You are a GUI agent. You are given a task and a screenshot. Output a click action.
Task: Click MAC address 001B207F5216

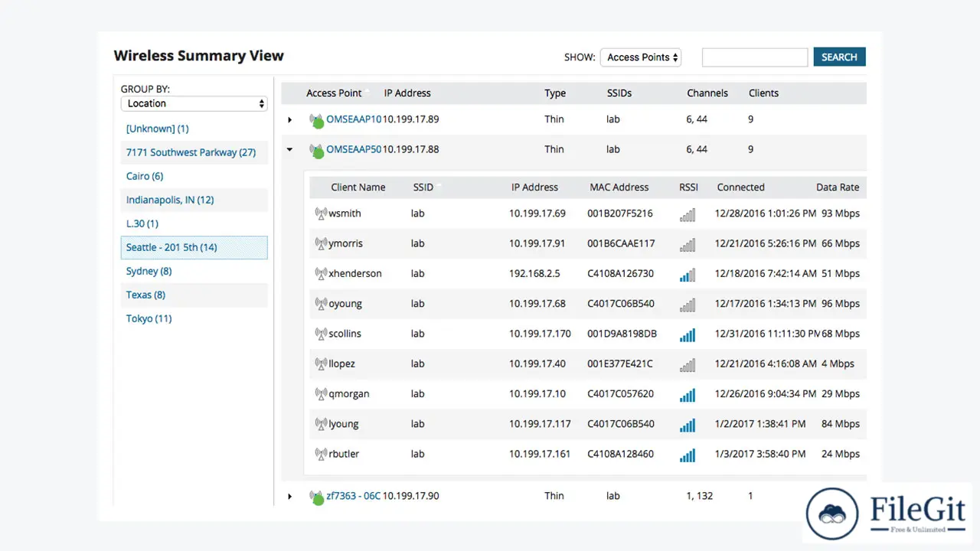(x=620, y=214)
